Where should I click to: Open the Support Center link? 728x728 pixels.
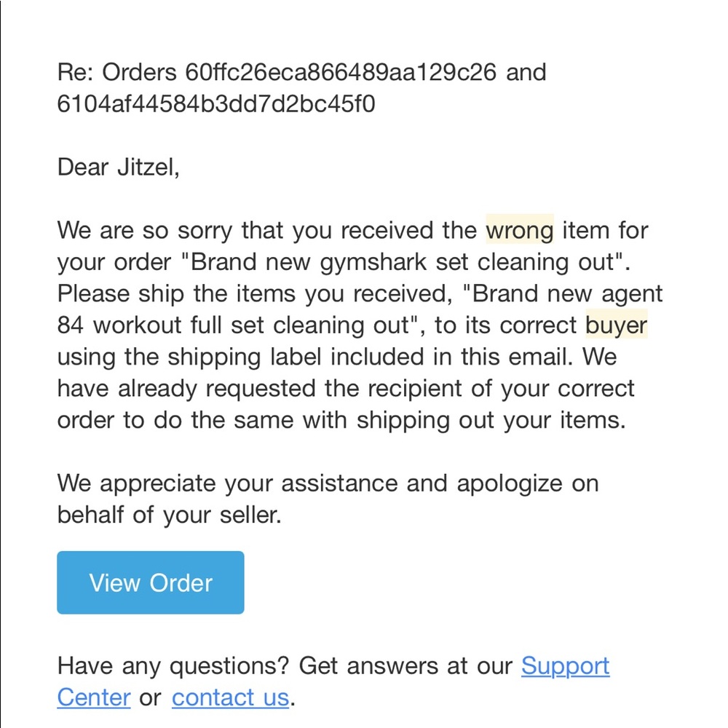click(565, 665)
